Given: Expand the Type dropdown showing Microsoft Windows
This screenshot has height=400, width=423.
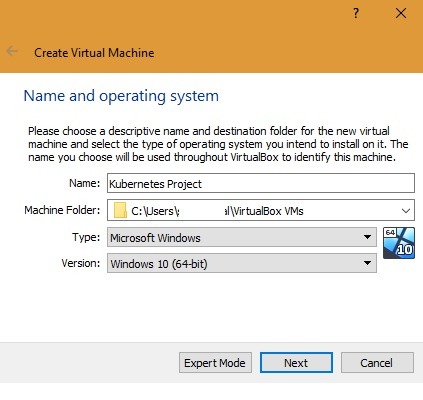Looking at the screenshot, I should coord(242,237).
